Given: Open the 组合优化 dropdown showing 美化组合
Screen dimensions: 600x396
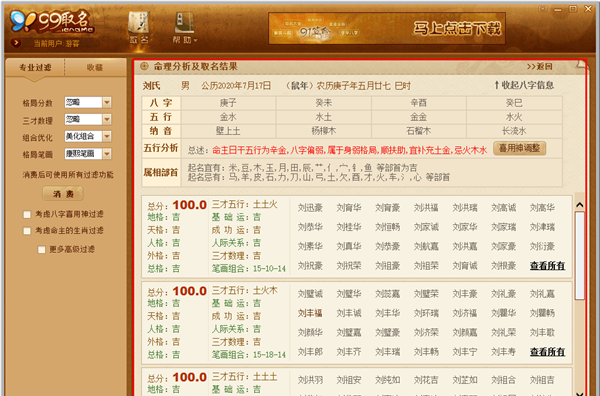Looking at the screenshot, I should pos(88,137).
